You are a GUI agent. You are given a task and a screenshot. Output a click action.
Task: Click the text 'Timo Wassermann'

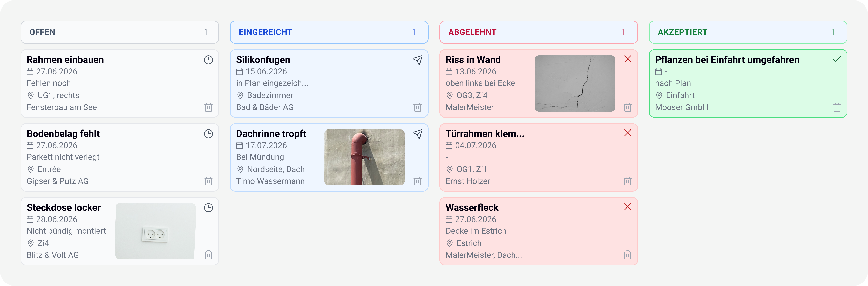(x=270, y=181)
